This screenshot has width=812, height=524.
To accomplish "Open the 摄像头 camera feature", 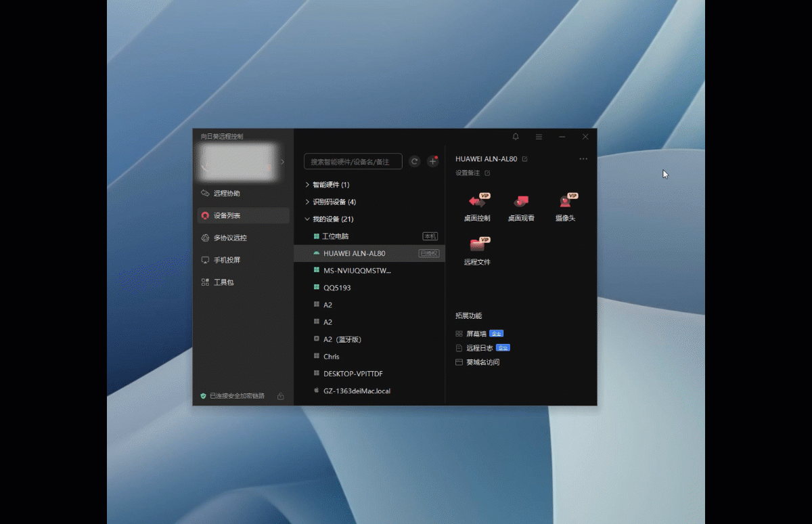I will tap(565, 208).
